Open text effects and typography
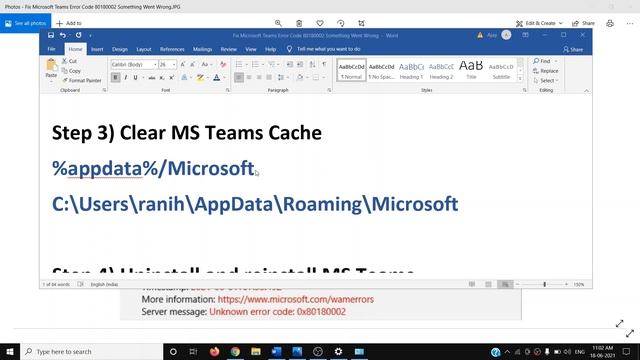 [x=184, y=78]
